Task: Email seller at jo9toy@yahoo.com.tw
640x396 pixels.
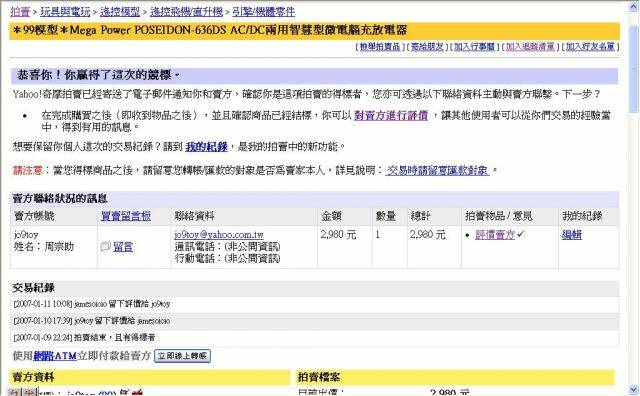Action: [x=219, y=235]
